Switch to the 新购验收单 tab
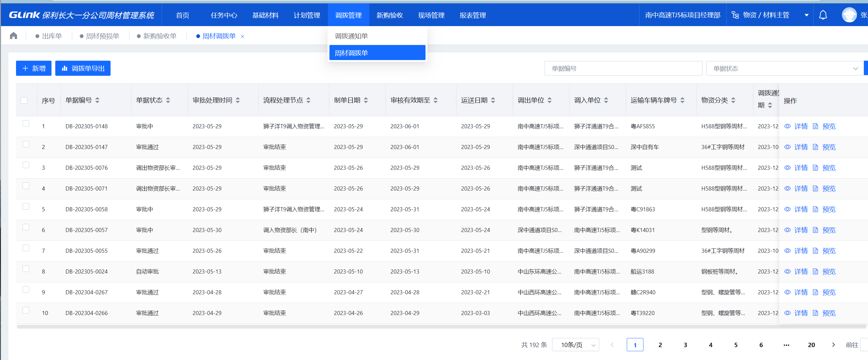868x360 pixels. pyautogui.click(x=157, y=36)
